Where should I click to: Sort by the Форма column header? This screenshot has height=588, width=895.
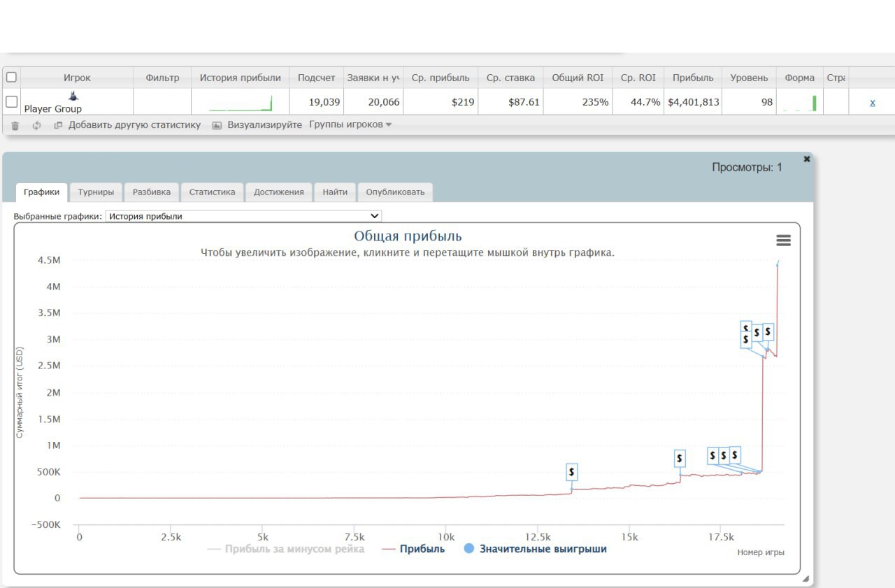(800, 78)
